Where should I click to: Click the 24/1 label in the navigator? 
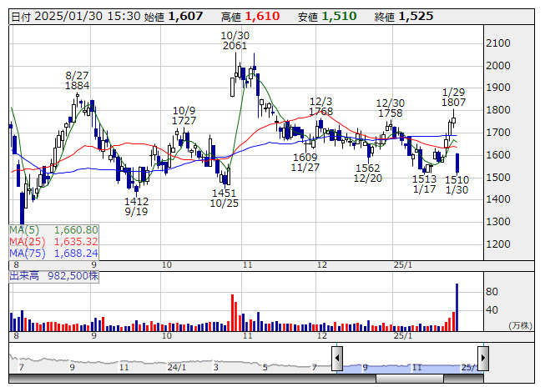pyautogui.click(x=177, y=367)
